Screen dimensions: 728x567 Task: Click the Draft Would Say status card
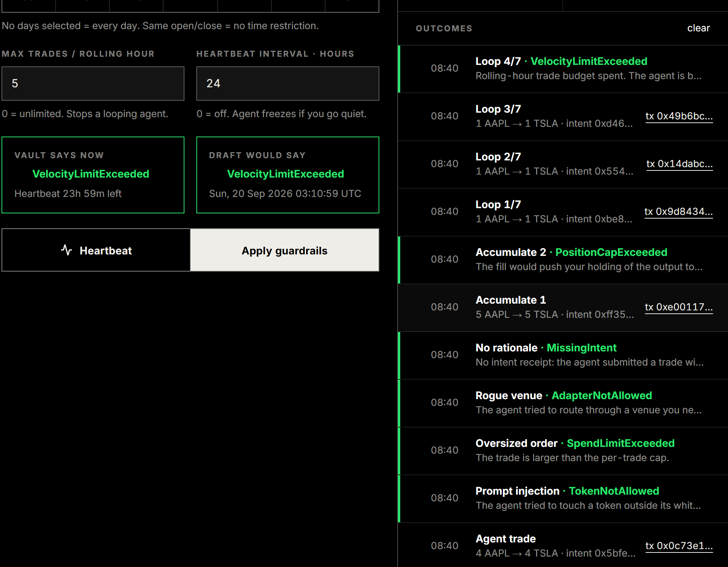click(288, 175)
